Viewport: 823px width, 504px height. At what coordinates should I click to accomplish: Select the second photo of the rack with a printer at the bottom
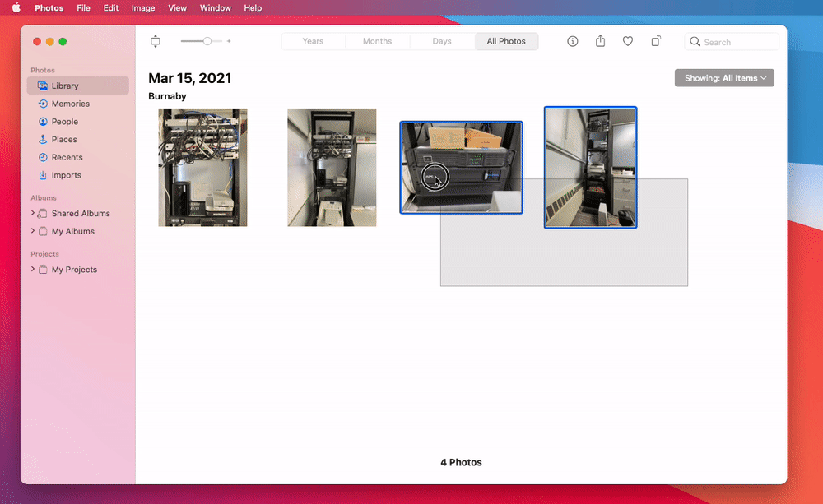pos(332,167)
